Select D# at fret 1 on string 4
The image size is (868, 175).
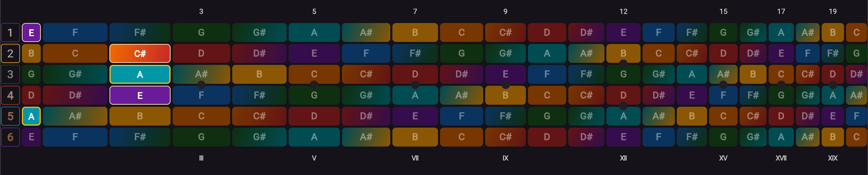75,95
